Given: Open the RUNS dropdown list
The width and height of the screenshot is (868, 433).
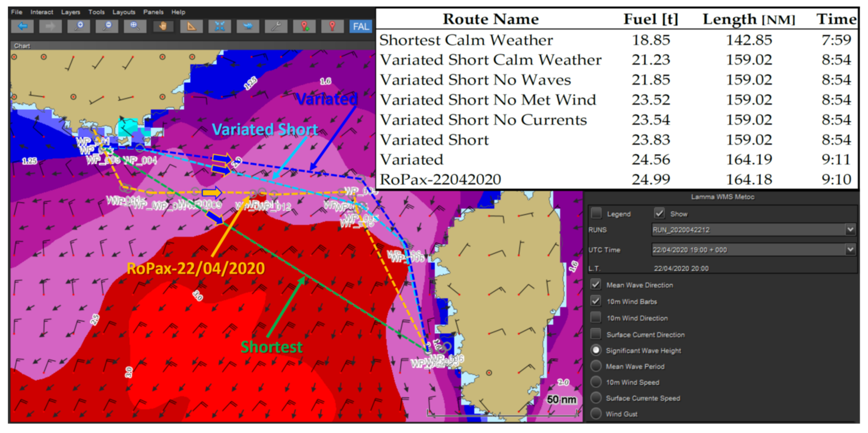Looking at the screenshot, I should coord(850,230).
